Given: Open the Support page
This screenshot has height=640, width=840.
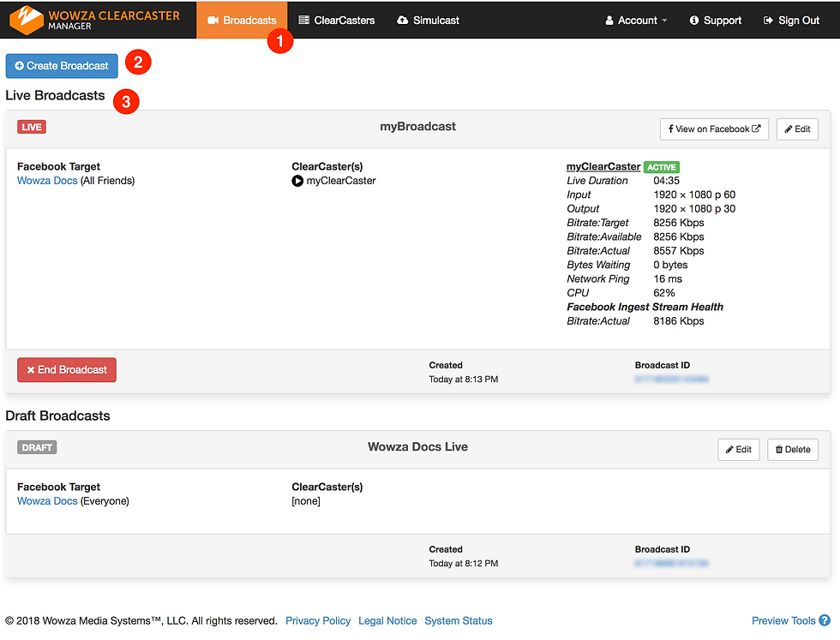Looking at the screenshot, I should tap(715, 21).
